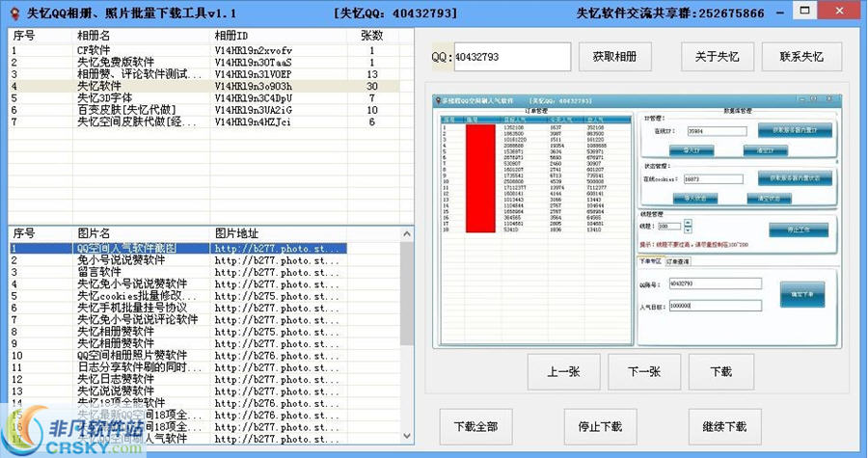Screen dimensions: 868x458
Task: Minimize the window
Action: pos(780,12)
